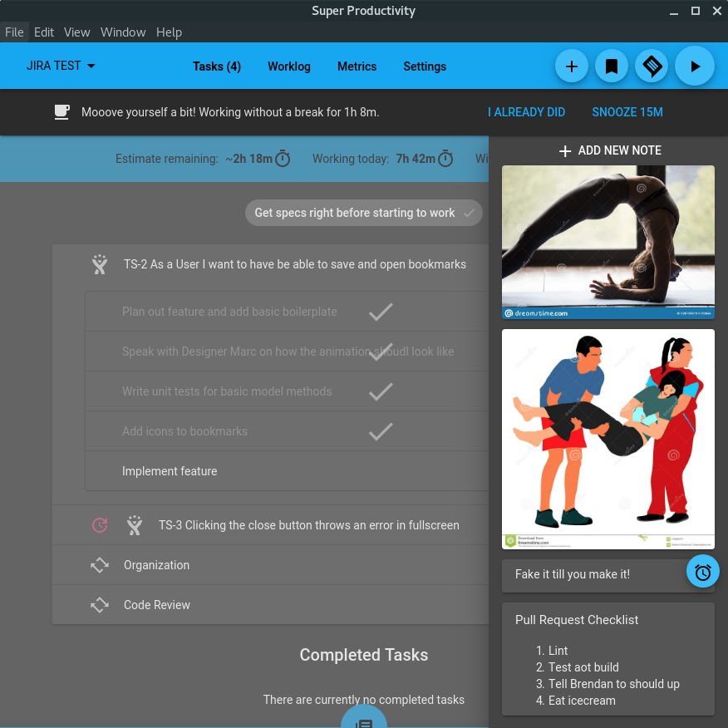Screen dimensions: 728x728
Task: Click the SNOOZE 15M link
Action: coord(627,111)
